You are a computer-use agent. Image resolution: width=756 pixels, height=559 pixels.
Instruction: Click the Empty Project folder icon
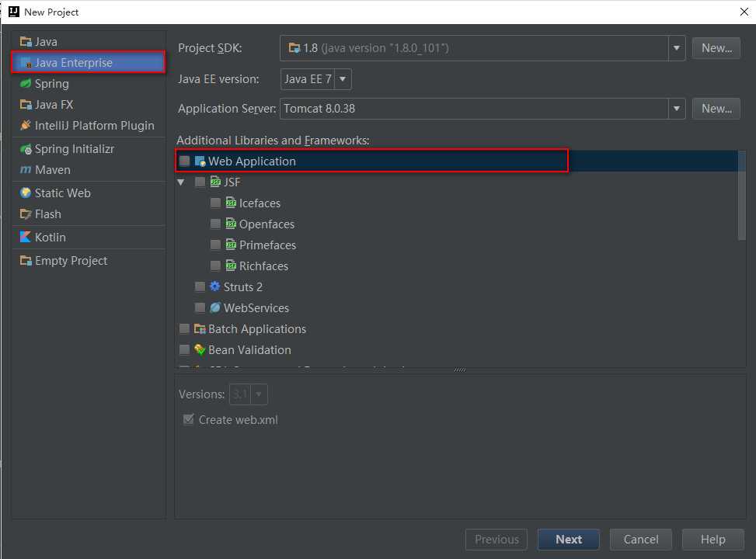click(x=26, y=261)
